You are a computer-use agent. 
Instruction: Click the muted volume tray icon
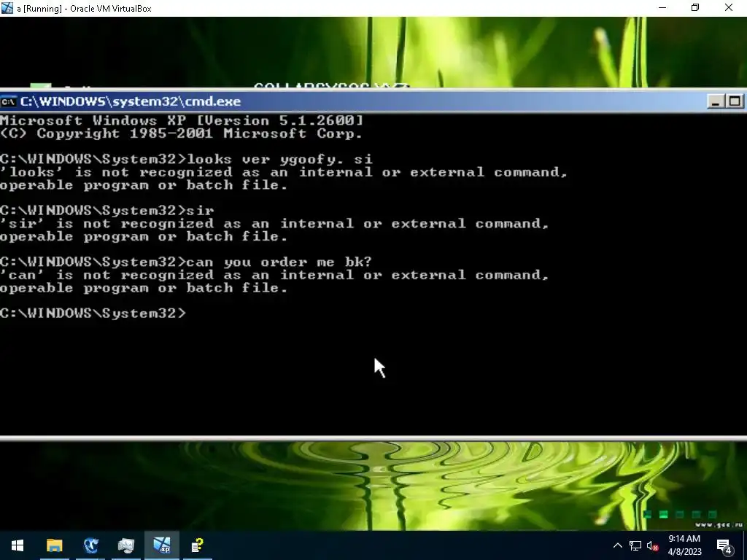(x=653, y=545)
